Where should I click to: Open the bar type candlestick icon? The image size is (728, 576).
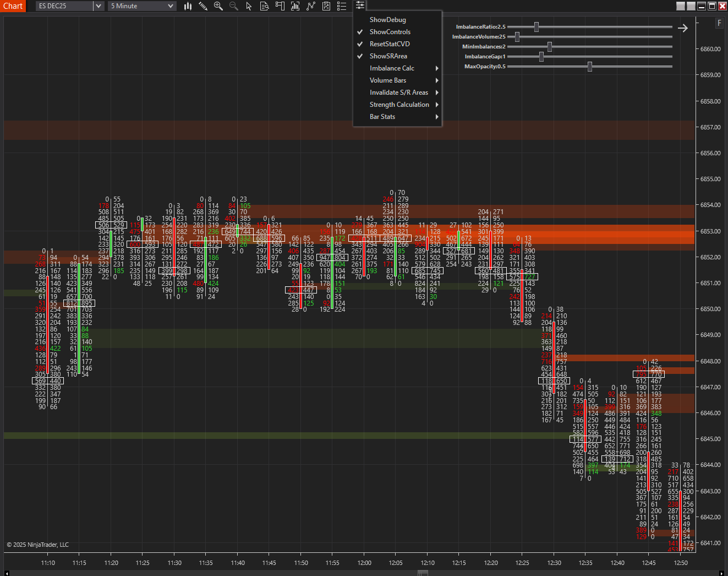pyautogui.click(x=188, y=6)
